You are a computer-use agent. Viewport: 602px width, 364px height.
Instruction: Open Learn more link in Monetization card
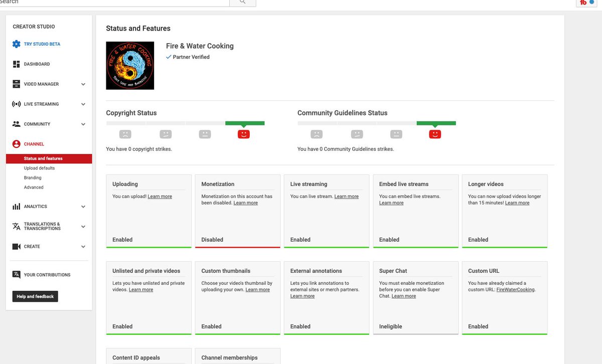point(246,203)
